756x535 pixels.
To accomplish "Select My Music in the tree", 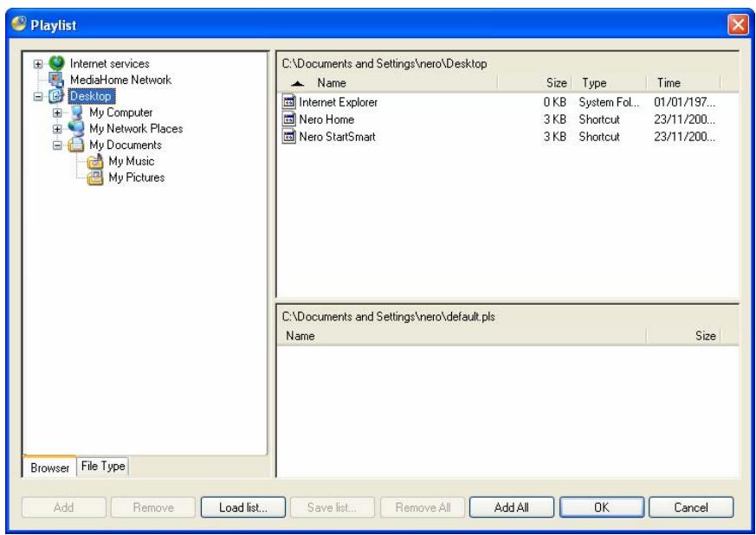I will click(x=131, y=161).
